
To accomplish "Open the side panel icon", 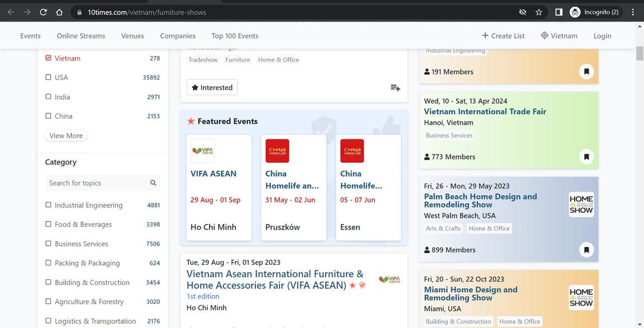I will pos(558,12).
